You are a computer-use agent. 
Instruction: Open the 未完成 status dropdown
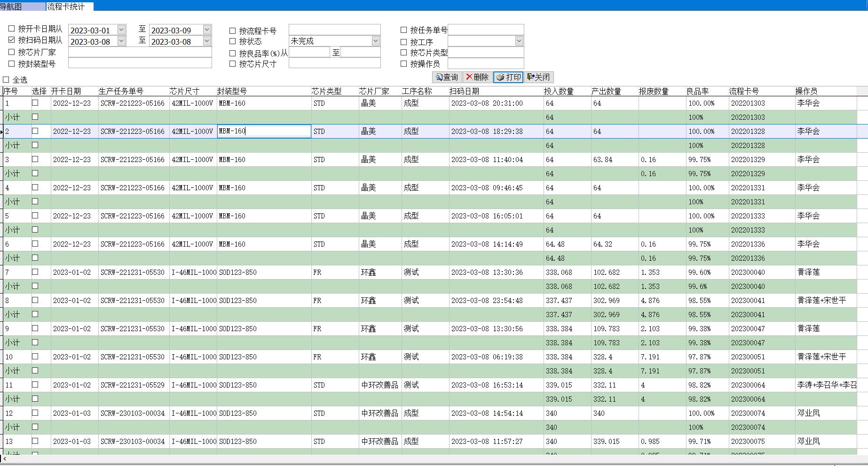pyautogui.click(x=375, y=41)
